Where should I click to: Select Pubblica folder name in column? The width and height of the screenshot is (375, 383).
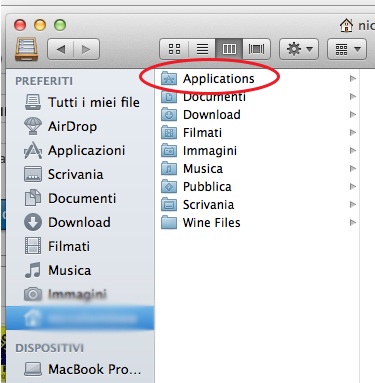207,187
